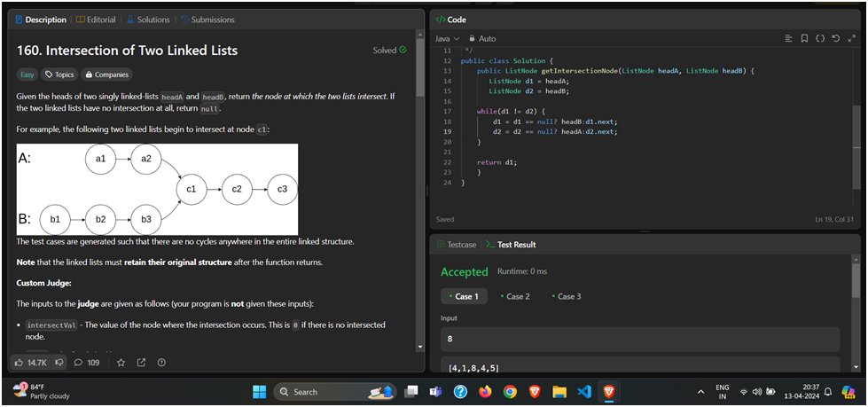The height and width of the screenshot is (407, 868).
Task: Open the help question-mark icon below description
Action: (161, 362)
